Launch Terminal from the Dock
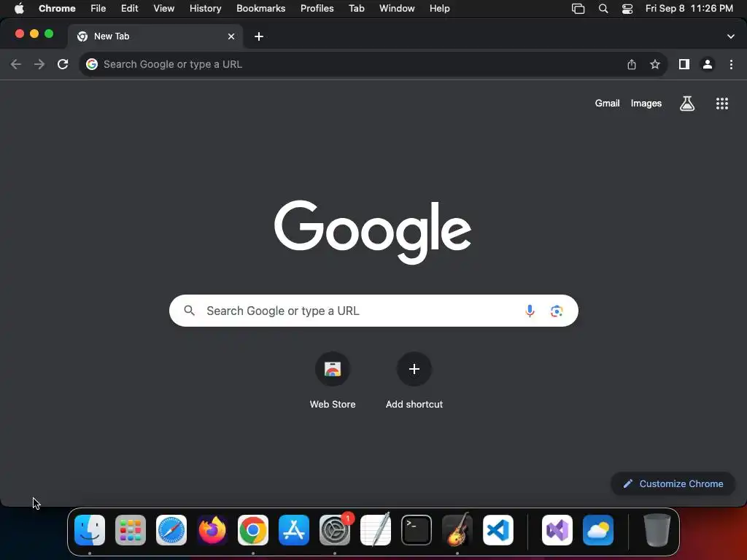This screenshot has width=747, height=560. [417, 530]
